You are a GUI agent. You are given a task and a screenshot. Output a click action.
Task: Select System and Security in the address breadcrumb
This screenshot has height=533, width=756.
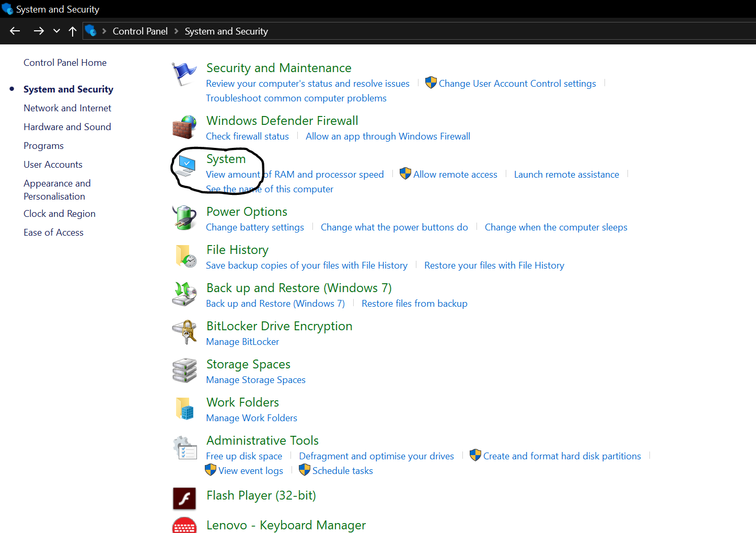226,31
